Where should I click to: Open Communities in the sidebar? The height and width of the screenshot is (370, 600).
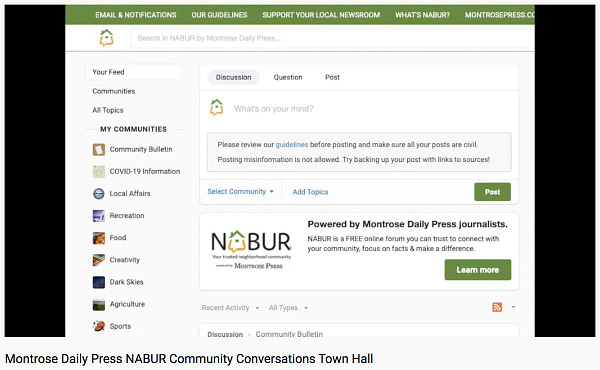click(x=114, y=91)
